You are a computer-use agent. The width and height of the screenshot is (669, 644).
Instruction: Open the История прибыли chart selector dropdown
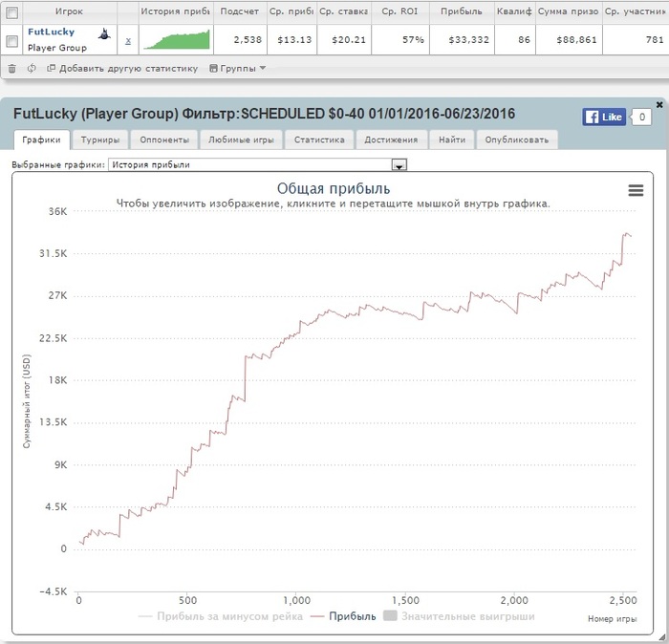pyautogui.click(x=258, y=164)
